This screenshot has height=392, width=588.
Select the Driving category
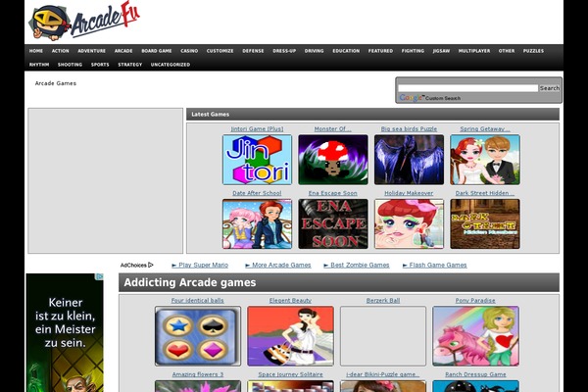315,51
